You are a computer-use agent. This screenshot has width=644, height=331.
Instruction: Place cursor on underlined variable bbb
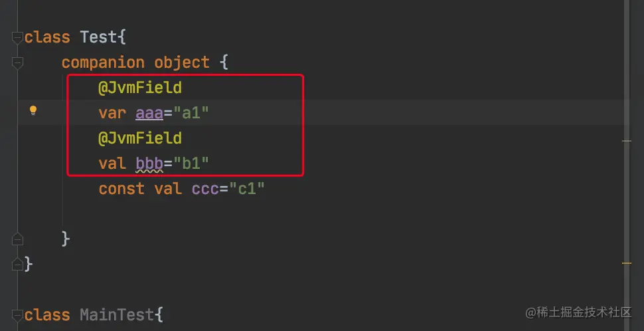(149, 164)
